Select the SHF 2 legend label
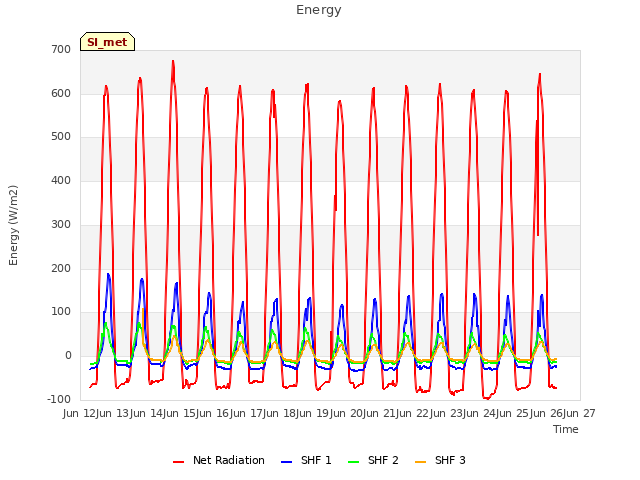The width and height of the screenshot is (640, 480). click(383, 460)
